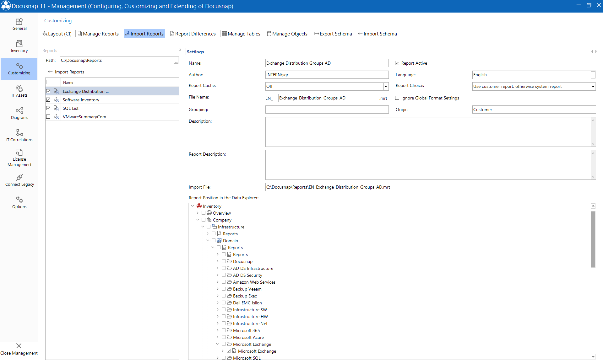Open the Options section
The width and height of the screenshot is (603, 364).
pos(19,202)
